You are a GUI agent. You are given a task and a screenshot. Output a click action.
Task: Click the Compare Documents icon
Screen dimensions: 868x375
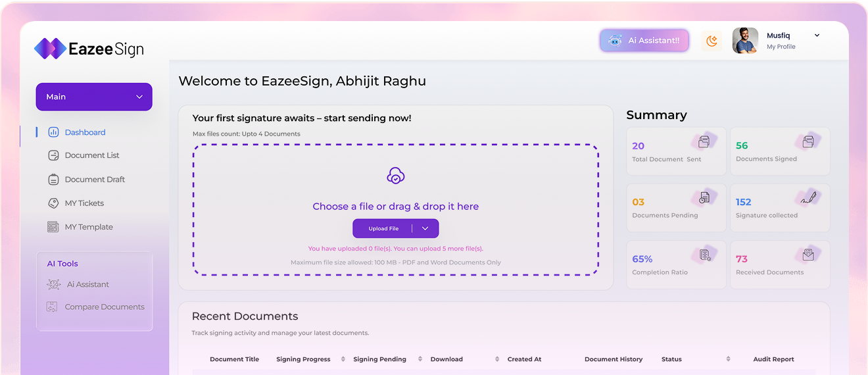pos(53,307)
